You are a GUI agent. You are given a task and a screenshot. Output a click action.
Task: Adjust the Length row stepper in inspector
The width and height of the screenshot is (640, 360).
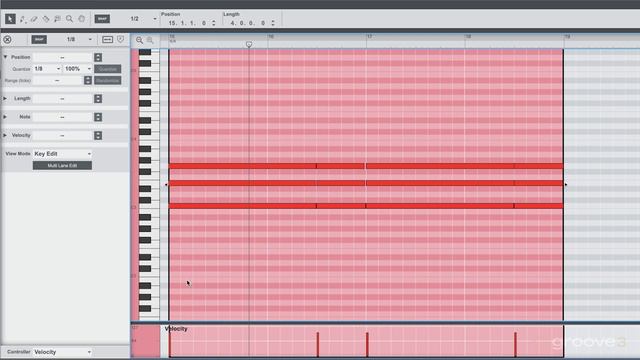(x=98, y=99)
